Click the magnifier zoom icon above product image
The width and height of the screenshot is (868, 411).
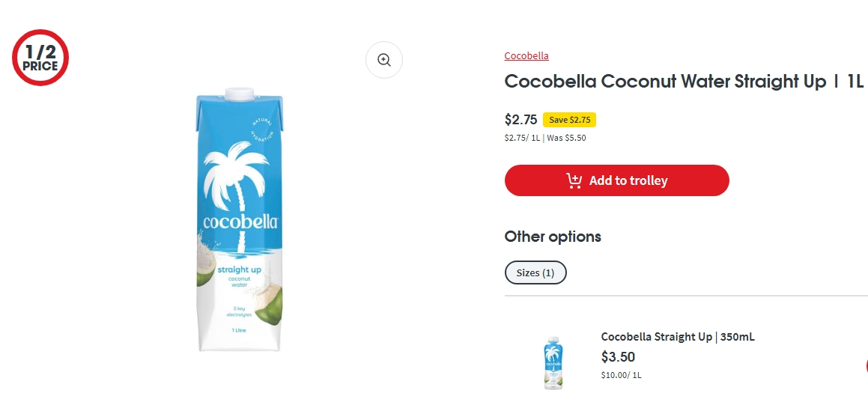coord(384,60)
